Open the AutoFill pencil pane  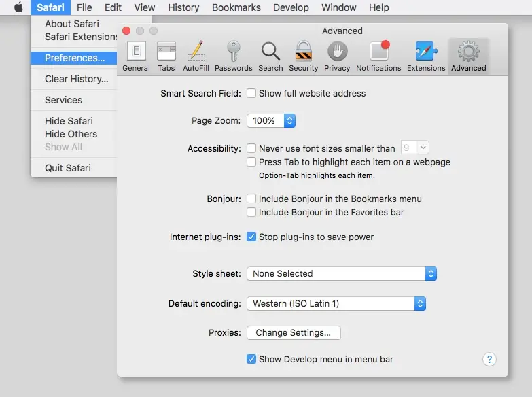point(196,56)
